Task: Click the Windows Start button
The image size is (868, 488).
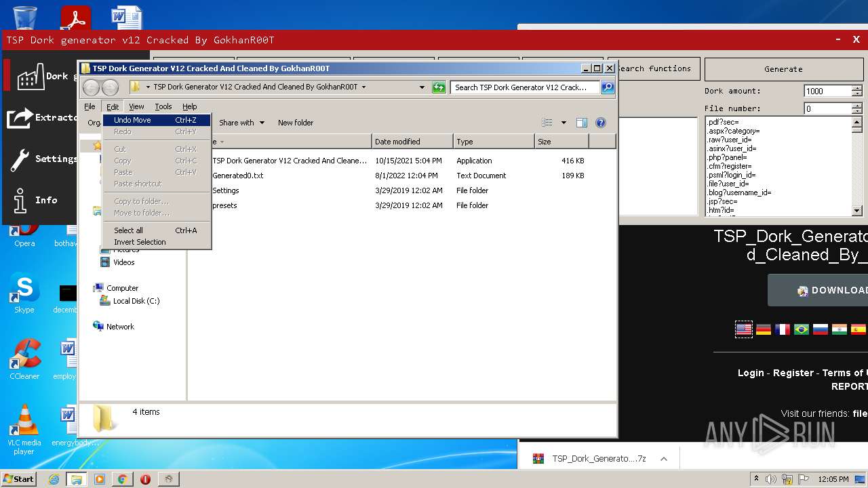Action: (x=19, y=479)
